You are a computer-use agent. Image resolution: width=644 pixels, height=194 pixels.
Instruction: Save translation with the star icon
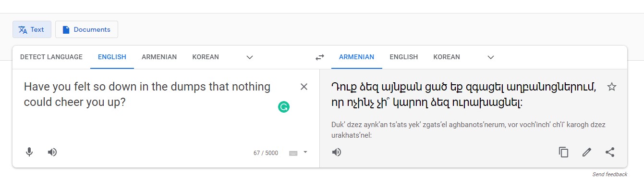tap(611, 87)
